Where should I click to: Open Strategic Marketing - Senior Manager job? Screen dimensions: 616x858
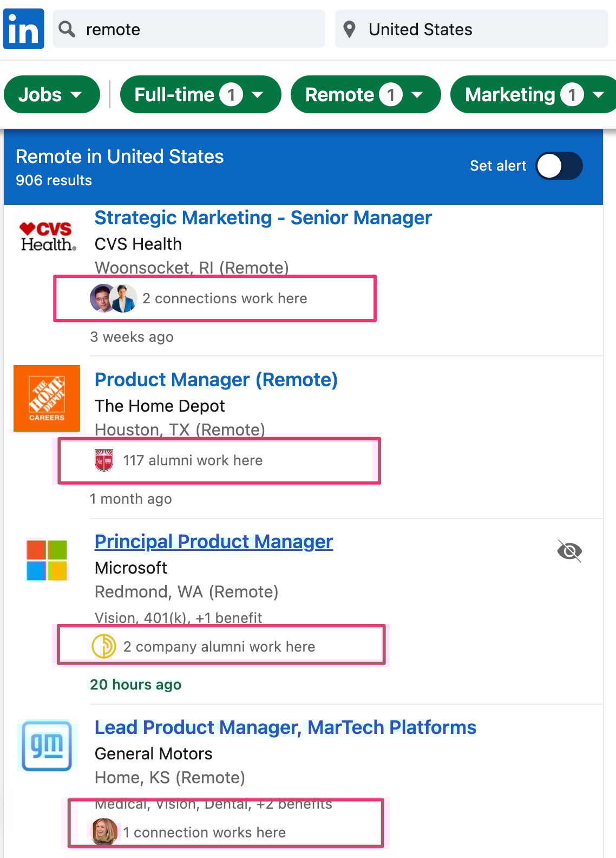click(x=263, y=218)
